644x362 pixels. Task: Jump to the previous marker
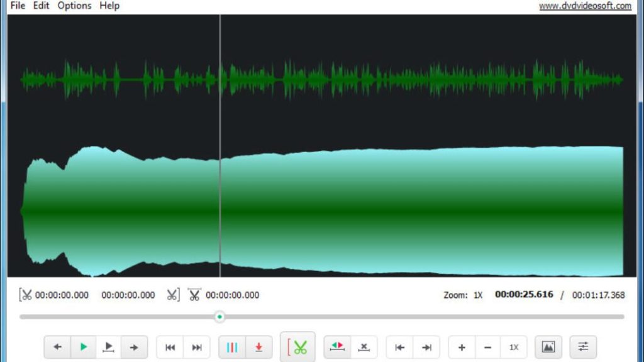(170, 347)
